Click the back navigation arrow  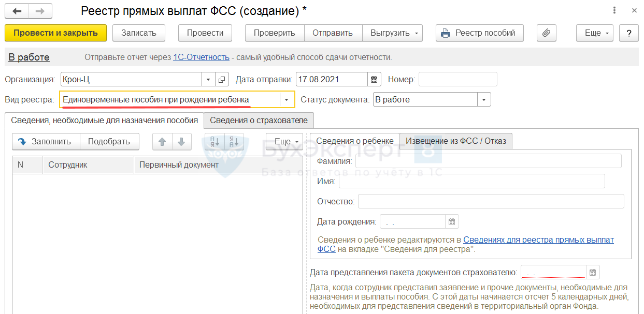(17, 11)
